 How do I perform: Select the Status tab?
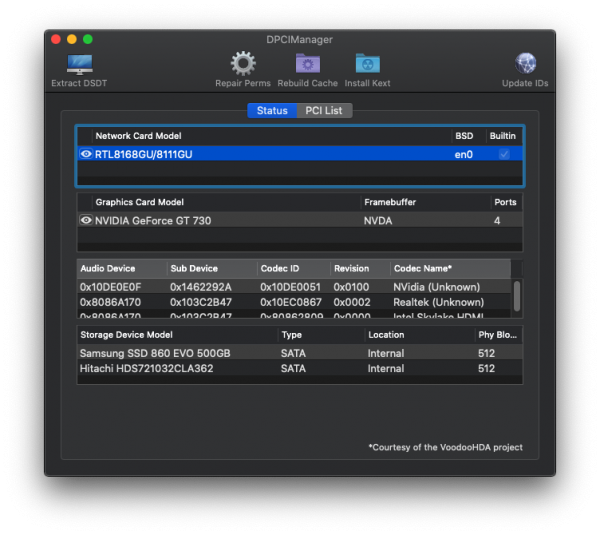coord(272,111)
